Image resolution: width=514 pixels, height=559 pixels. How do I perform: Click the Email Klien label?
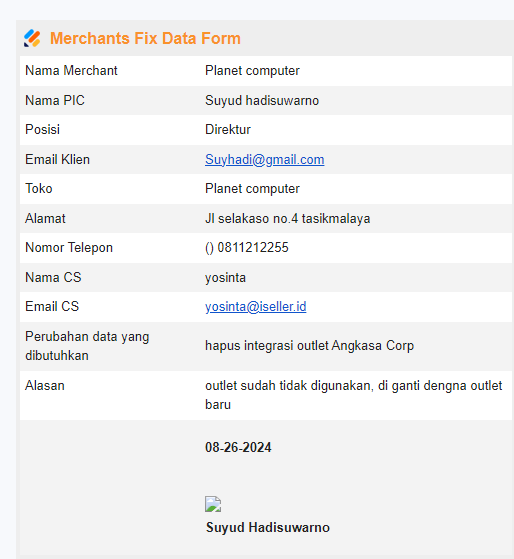pyautogui.click(x=57, y=159)
